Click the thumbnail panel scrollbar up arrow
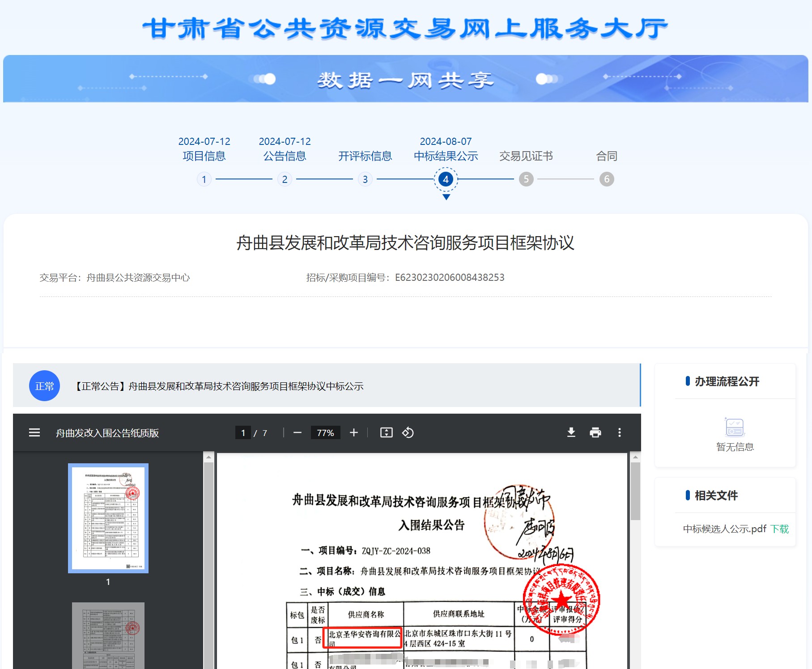This screenshot has height=669, width=812. coord(208,457)
